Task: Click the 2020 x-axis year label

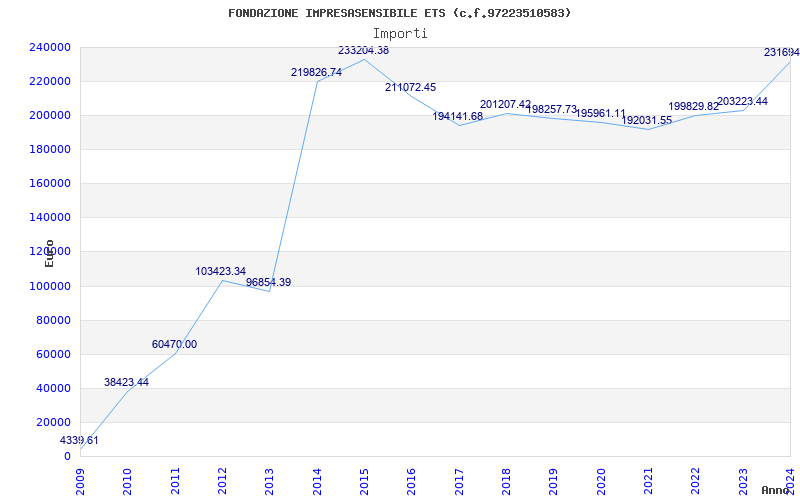Action: tap(601, 481)
